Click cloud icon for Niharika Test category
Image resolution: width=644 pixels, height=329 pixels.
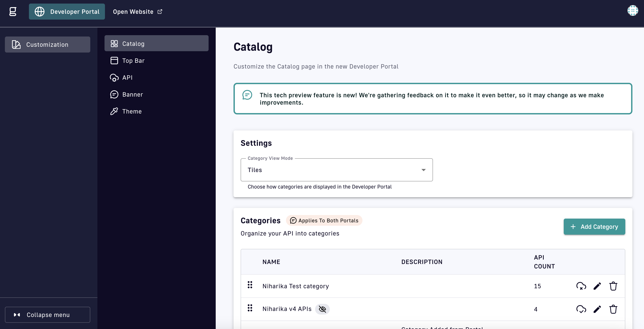(x=581, y=286)
